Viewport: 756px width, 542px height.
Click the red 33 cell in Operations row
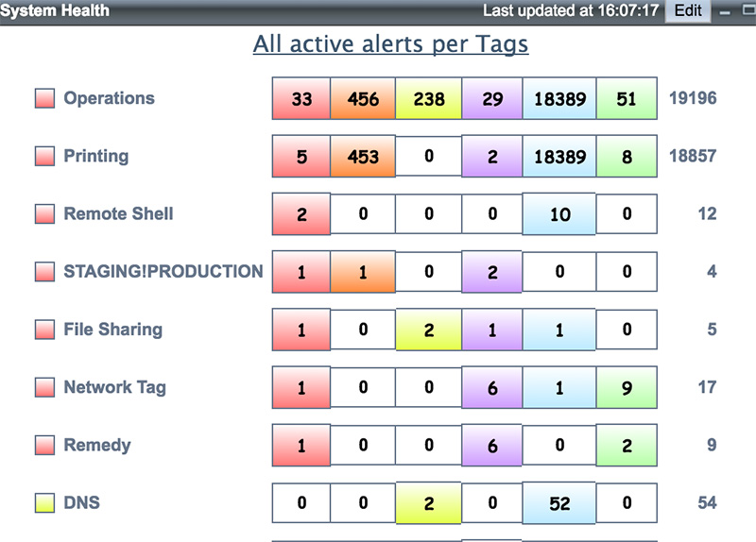coord(301,98)
